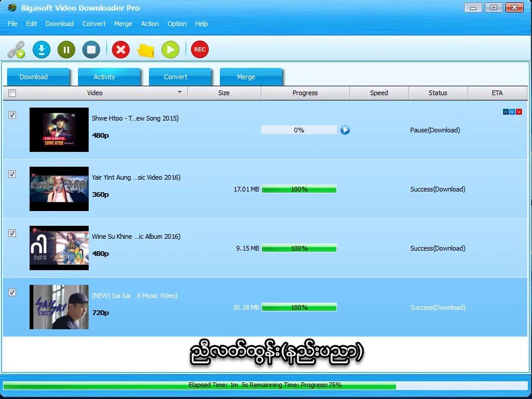
Task: Click the '720p' quality label
Action: tap(100, 313)
